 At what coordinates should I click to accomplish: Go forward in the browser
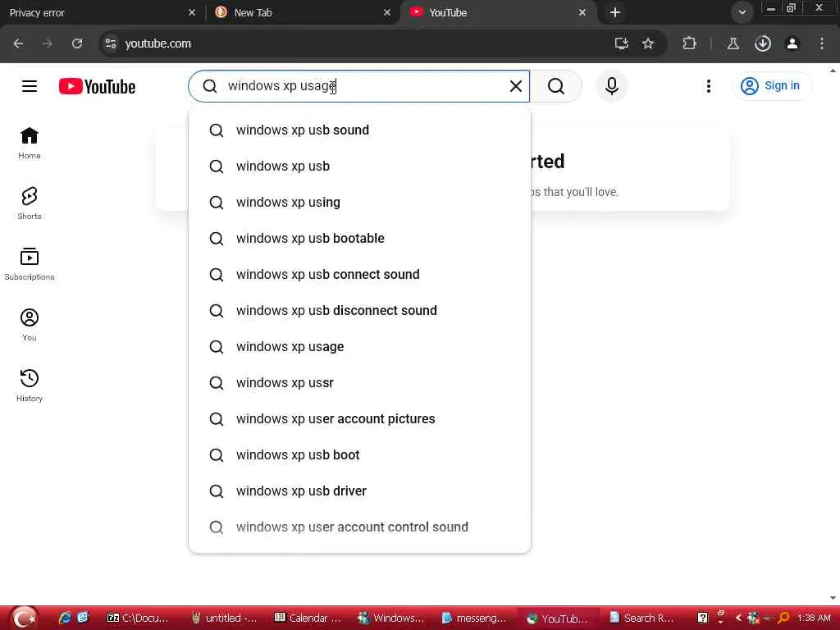pyautogui.click(x=48, y=43)
